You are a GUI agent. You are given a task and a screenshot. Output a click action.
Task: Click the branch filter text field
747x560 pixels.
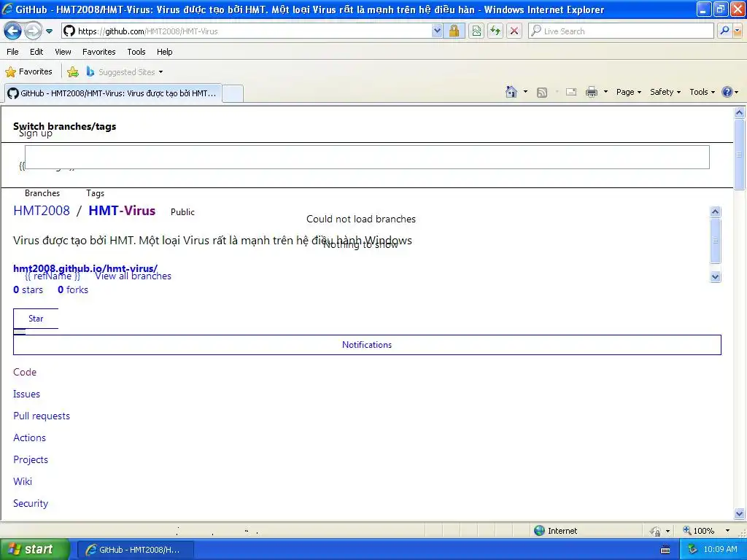tap(367, 157)
